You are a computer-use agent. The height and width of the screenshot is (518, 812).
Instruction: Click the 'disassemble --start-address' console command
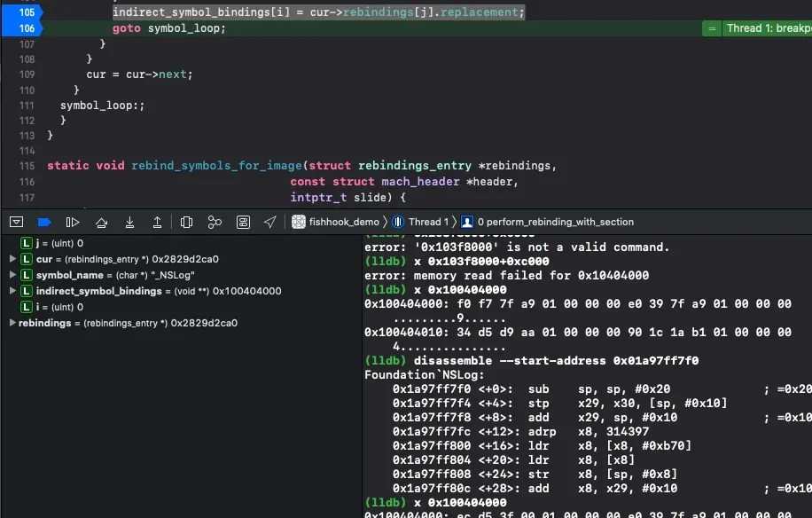point(556,360)
